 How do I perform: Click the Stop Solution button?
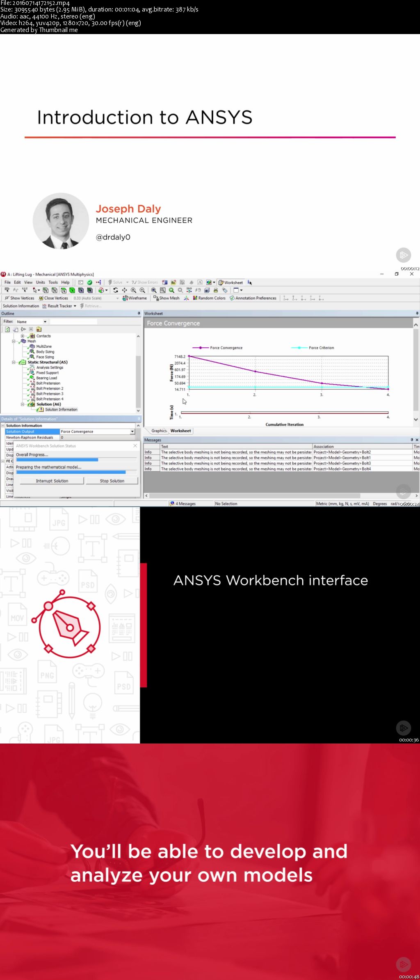click(x=112, y=481)
